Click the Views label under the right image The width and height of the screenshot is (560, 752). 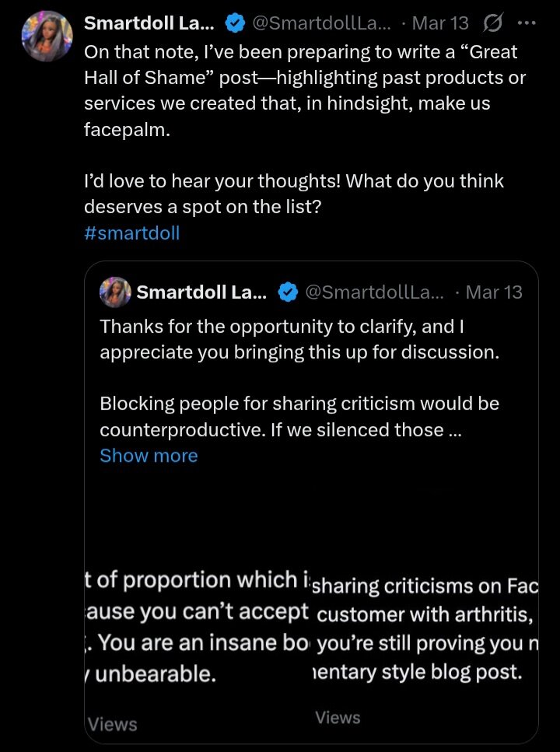click(x=338, y=718)
